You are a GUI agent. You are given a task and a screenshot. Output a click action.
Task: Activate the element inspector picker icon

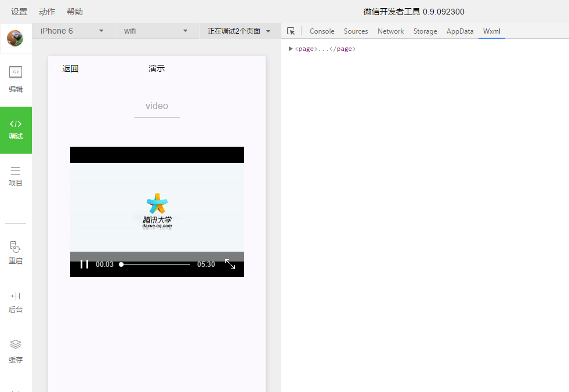pos(291,31)
